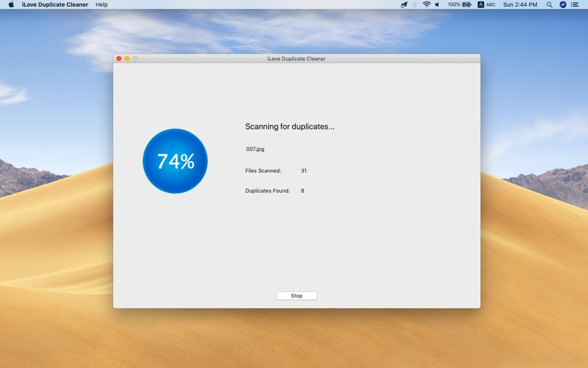Click the Files Scanned value 31
The height and width of the screenshot is (368, 588).
(304, 170)
